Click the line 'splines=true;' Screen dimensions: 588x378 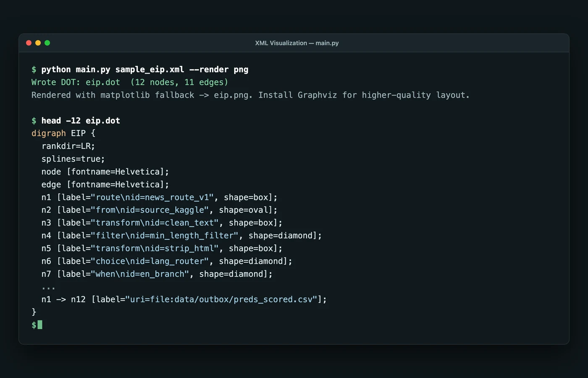click(x=73, y=159)
